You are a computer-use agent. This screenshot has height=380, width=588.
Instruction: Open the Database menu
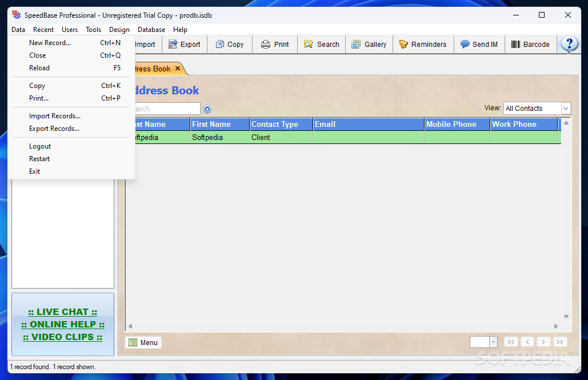pos(151,30)
